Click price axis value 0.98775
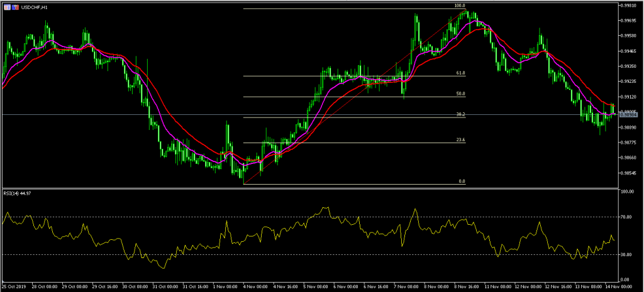 pos(628,143)
